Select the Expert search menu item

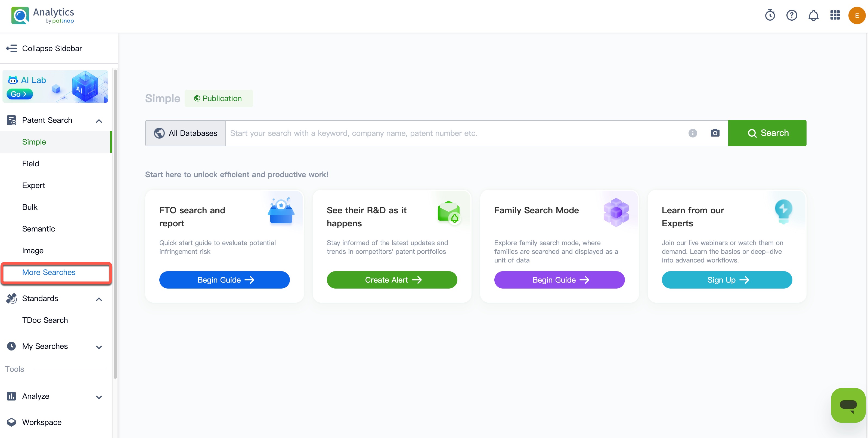coord(33,186)
